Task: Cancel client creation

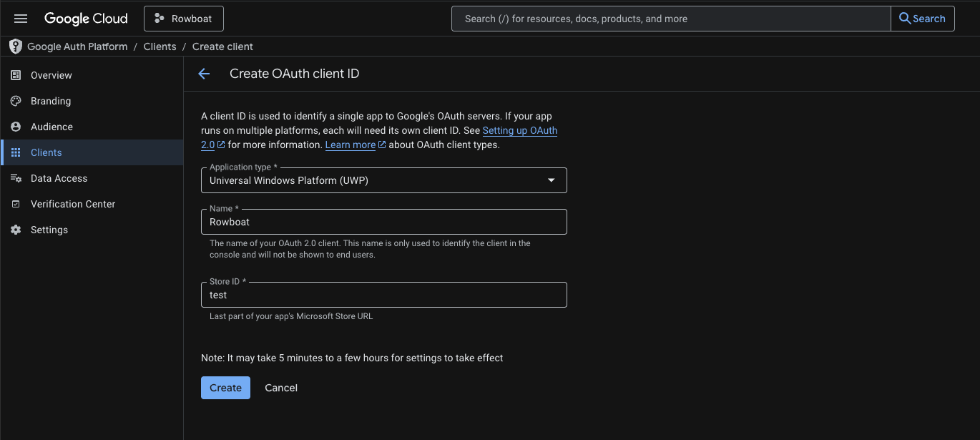Action: (280, 387)
